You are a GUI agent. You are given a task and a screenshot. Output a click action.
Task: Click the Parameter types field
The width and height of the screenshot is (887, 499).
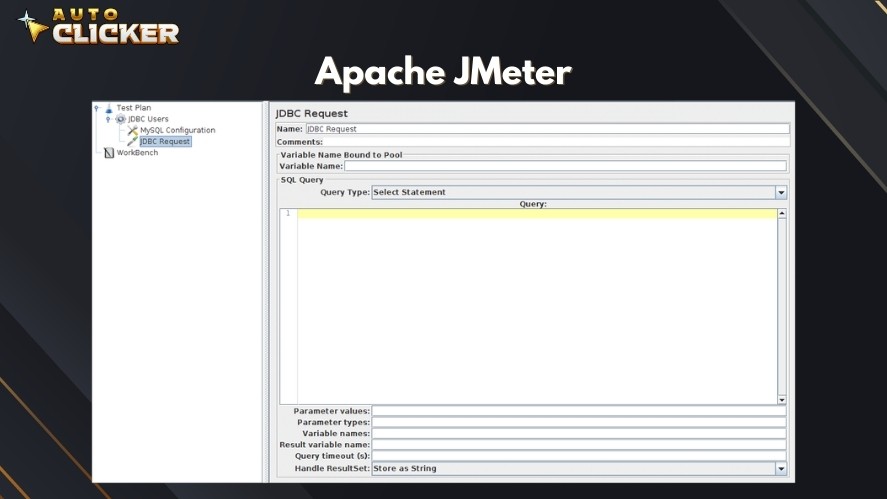[579, 422]
